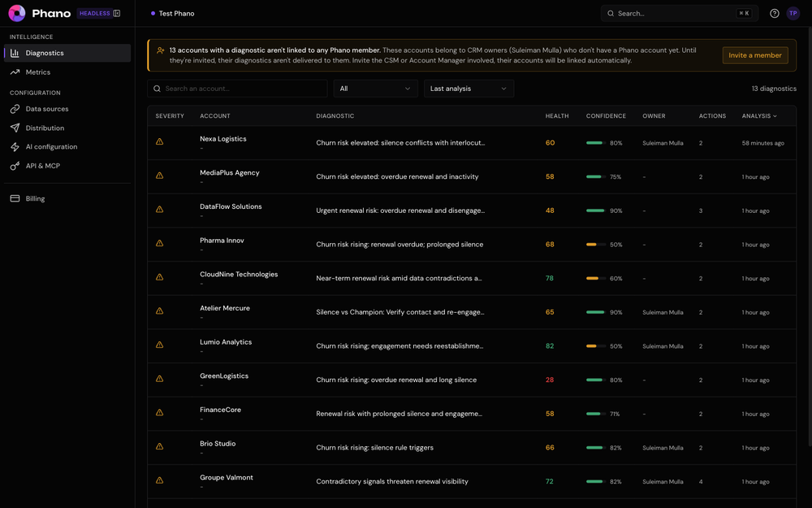
Task: Click the AI configuration lightning icon
Action: pos(15,146)
